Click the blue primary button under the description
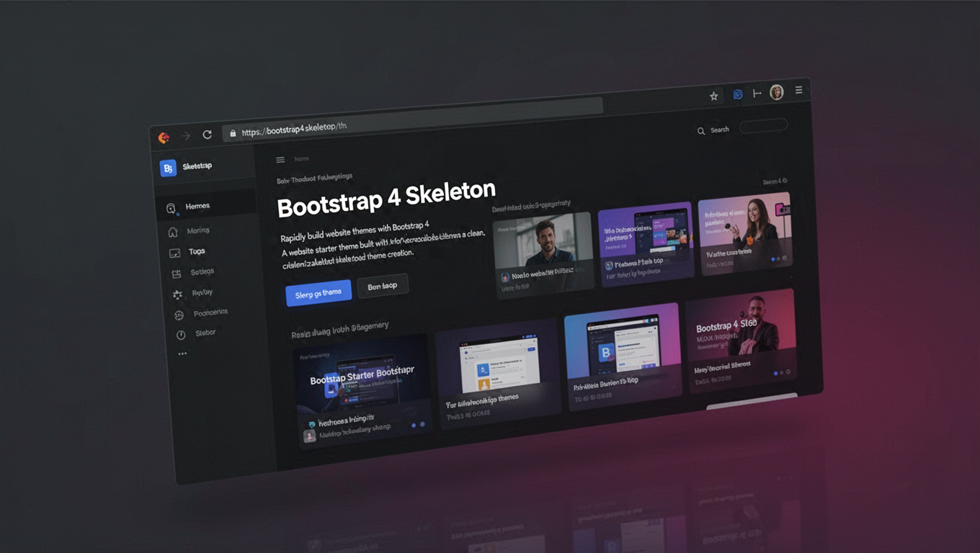The image size is (980, 553). coord(318,293)
